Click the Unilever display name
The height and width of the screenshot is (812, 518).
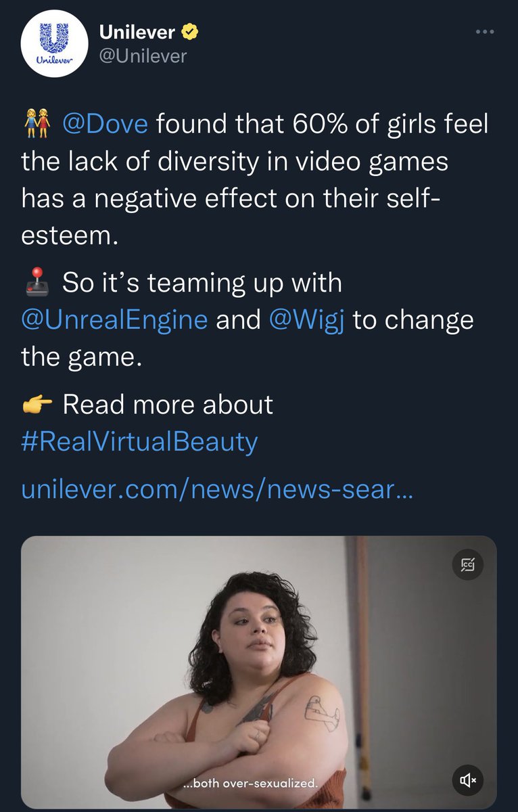137,32
